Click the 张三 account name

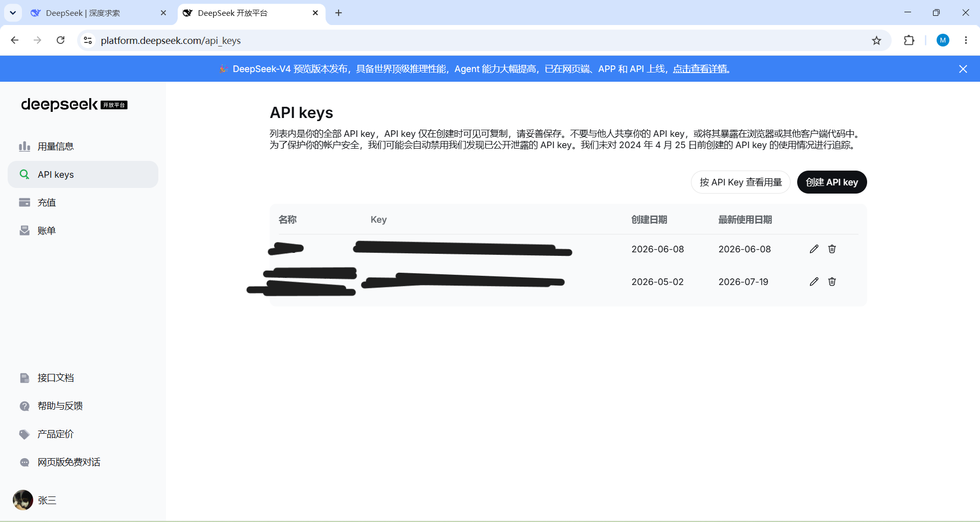47,501
